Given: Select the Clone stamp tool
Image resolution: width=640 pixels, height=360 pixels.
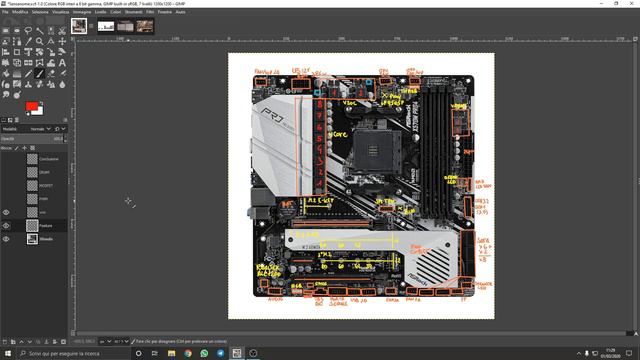Looking at the screenshot, I should point(28,84).
